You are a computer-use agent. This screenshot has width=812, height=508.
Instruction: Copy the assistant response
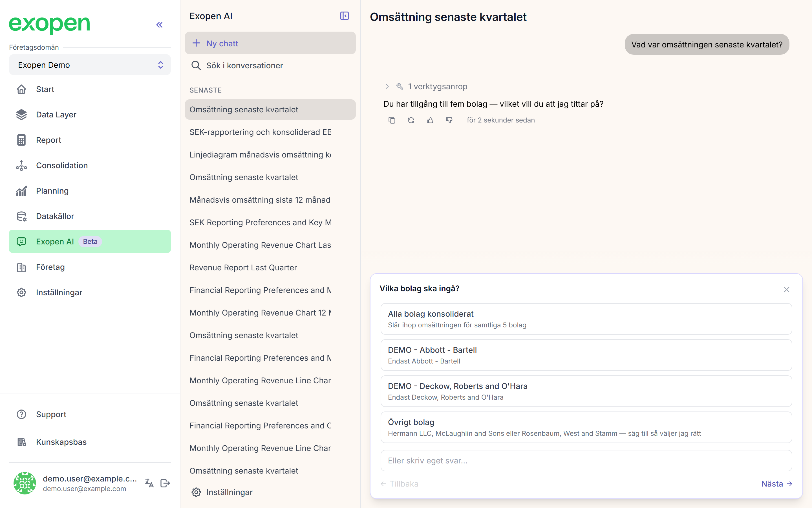[392, 120]
